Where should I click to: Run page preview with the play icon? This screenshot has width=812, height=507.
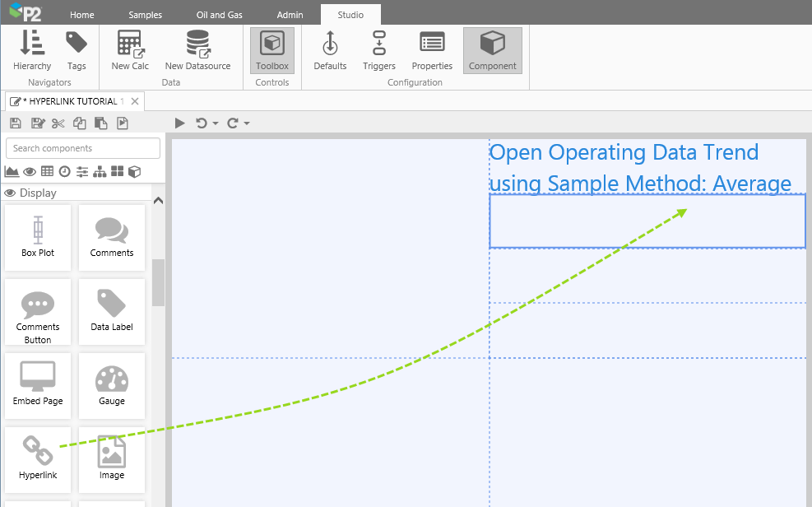[x=180, y=123]
